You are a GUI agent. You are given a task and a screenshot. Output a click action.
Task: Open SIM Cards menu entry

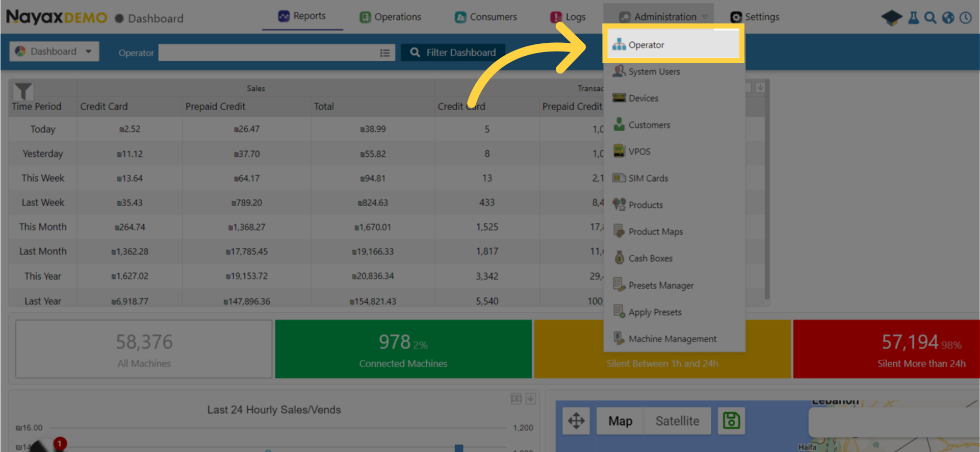(673, 178)
